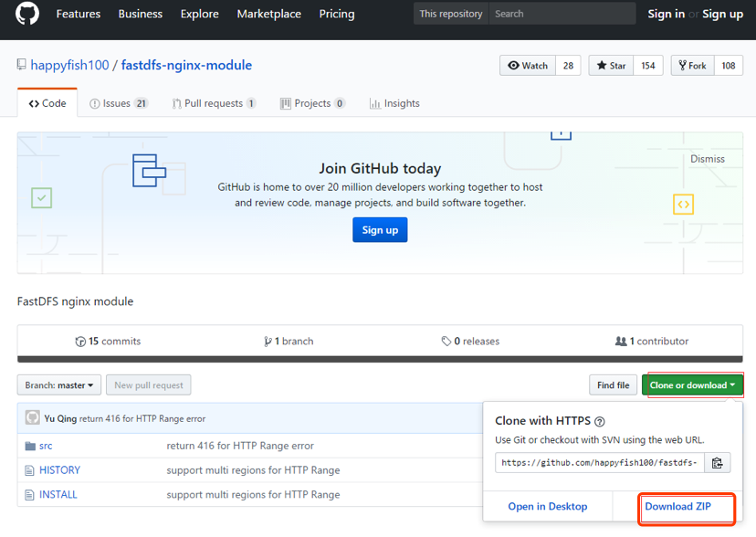Open latest commit message 'return 416 for HTTP Range error'

pyautogui.click(x=142, y=418)
